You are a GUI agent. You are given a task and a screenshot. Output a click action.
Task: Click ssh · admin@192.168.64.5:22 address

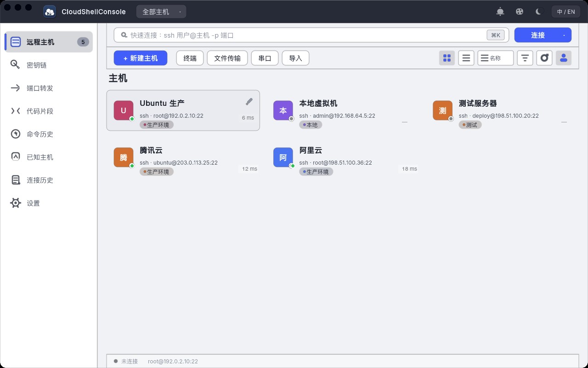337,116
